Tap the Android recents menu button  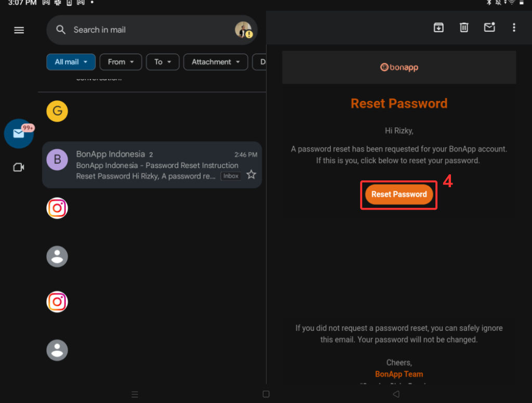point(135,394)
